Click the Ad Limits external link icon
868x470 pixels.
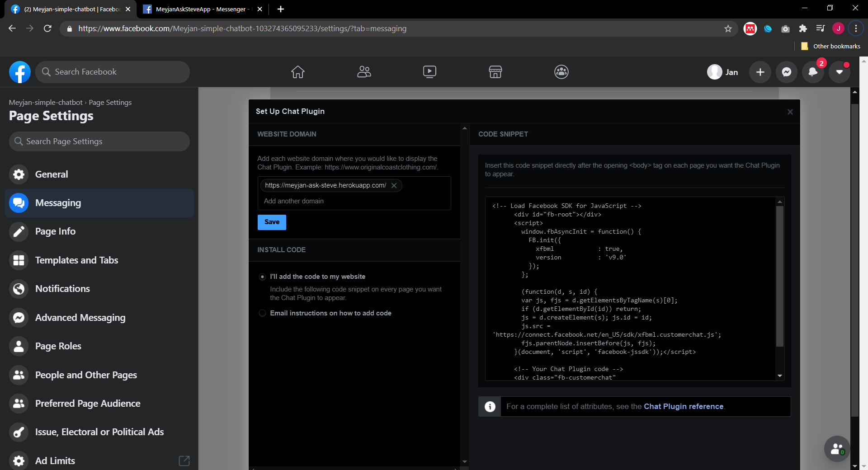(x=184, y=461)
